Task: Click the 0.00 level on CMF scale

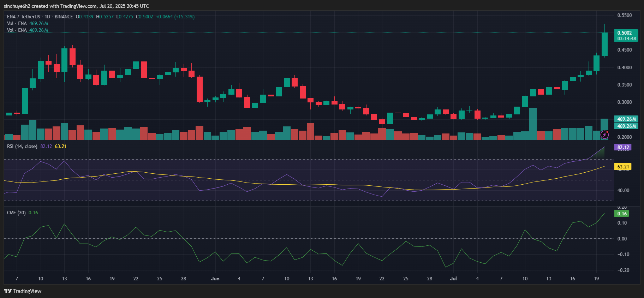Action: tap(622, 239)
